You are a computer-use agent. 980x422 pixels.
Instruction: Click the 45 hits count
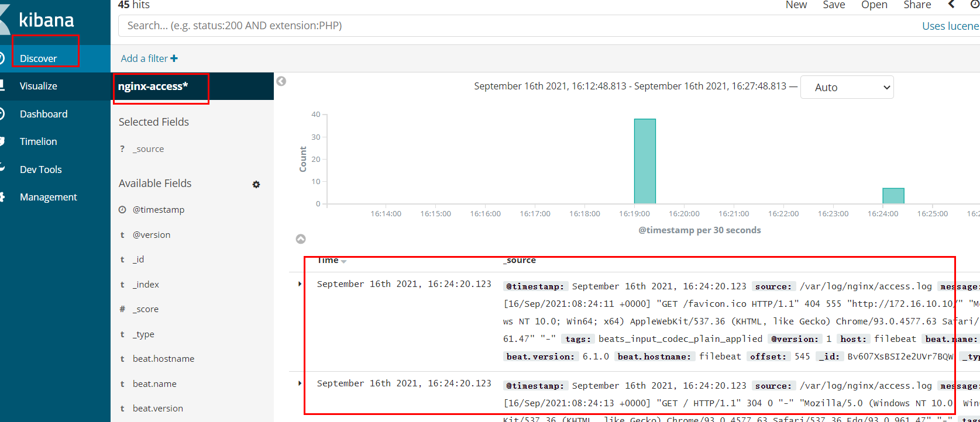click(134, 5)
